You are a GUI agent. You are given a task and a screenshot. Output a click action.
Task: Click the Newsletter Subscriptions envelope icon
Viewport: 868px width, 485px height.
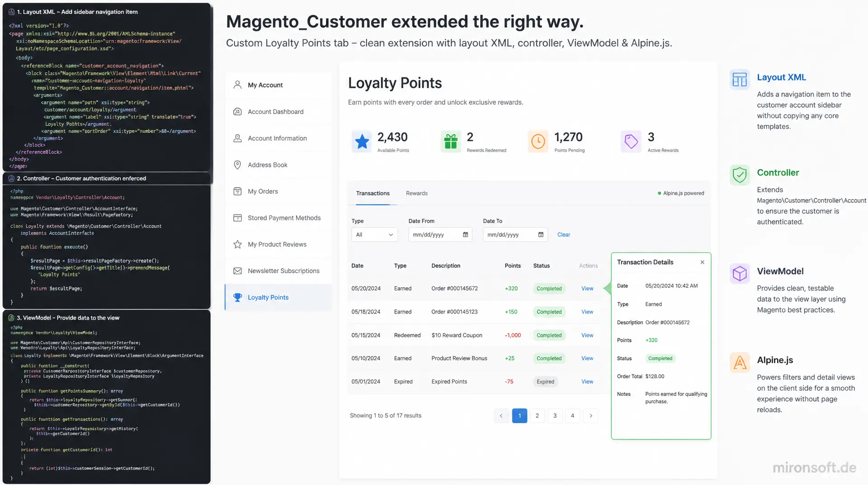pyautogui.click(x=237, y=271)
